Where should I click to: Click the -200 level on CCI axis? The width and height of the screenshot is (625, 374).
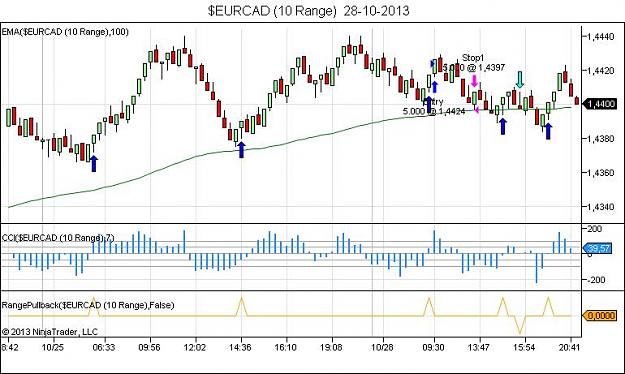pos(595,280)
